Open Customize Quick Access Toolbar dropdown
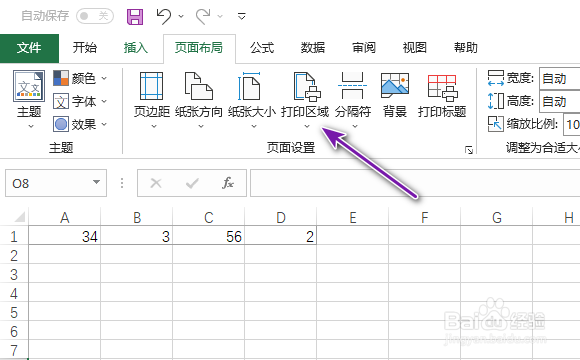The height and width of the screenshot is (360, 580). click(242, 16)
